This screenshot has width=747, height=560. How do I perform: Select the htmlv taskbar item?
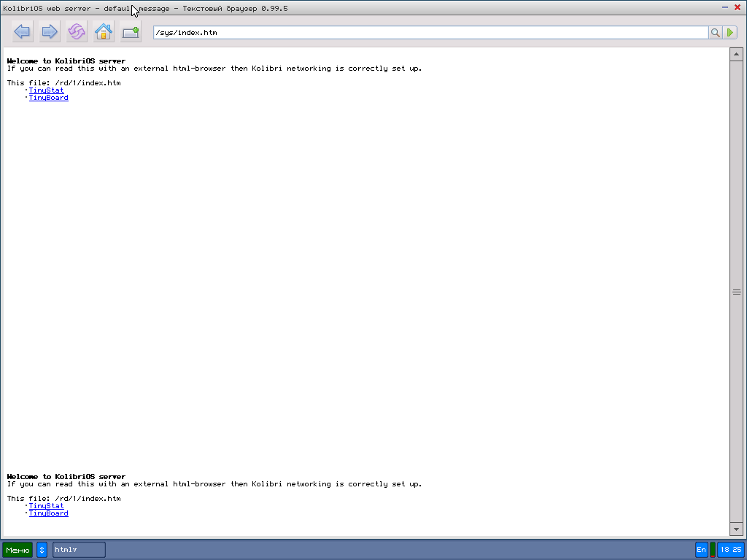click(79, 550)
